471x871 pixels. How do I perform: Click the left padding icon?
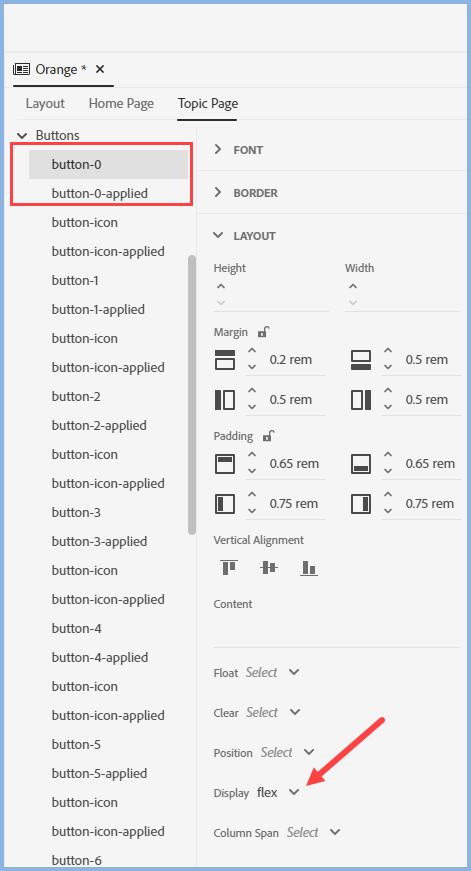pyautogui.click(x=224, y=504)
